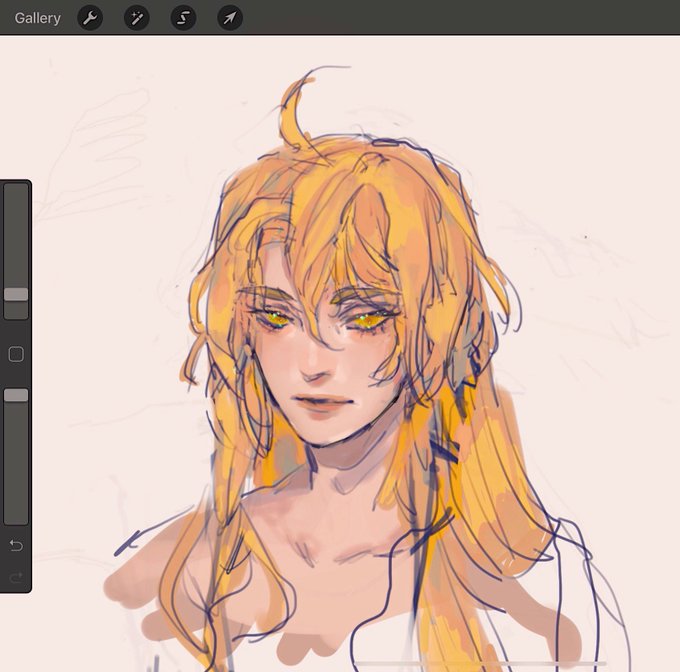Open the Actions wrench menu
Screen dimensions: 680x672
90,18
